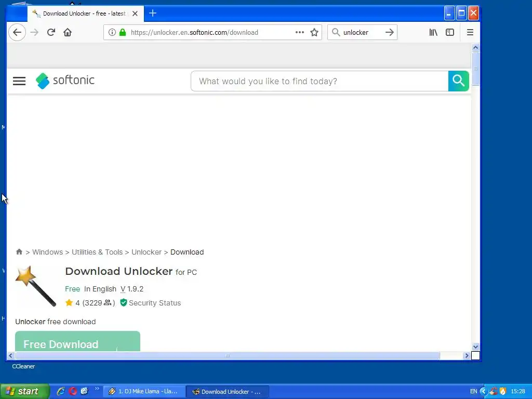Submit browser search with arrow button
The height and width of the screenshot is (399, 532).
tap(390, 32)
